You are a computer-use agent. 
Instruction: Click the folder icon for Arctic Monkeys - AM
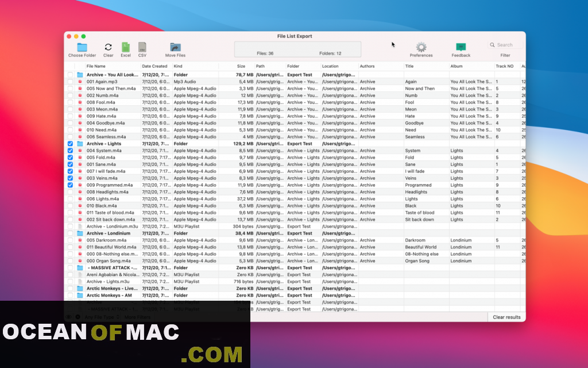point(80,296)
